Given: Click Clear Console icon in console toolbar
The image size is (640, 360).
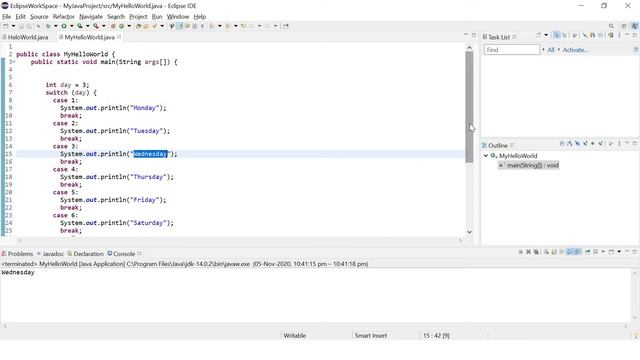Looking at the screenshot, I should point(547,252).
